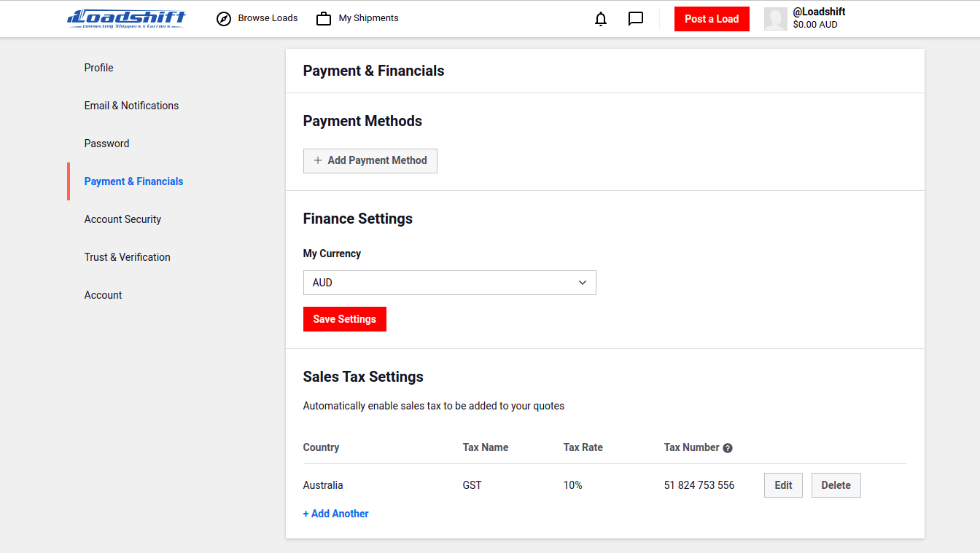
Task: Click the red Post a Load button
Action: coord(712,19)
